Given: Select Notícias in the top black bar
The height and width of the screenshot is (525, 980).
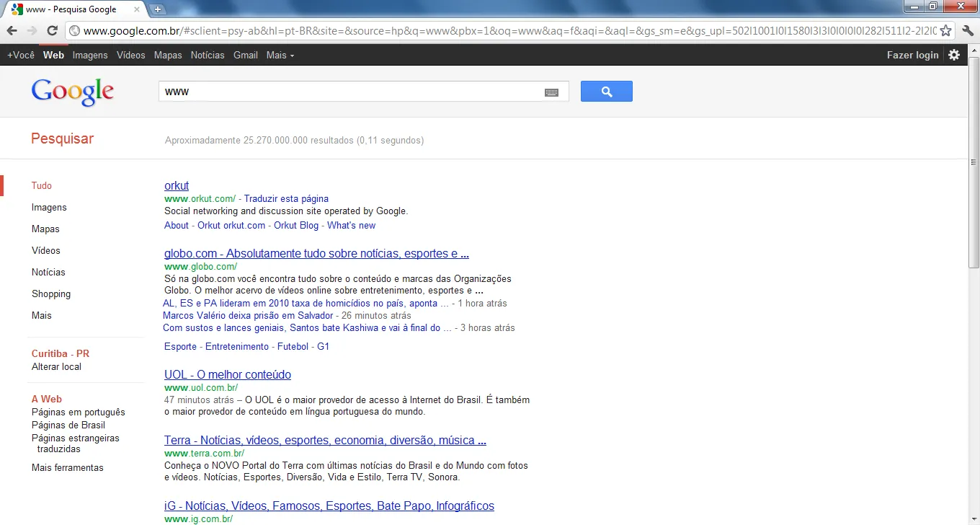Looking at the screenshot, I should [x=208, y=55].
